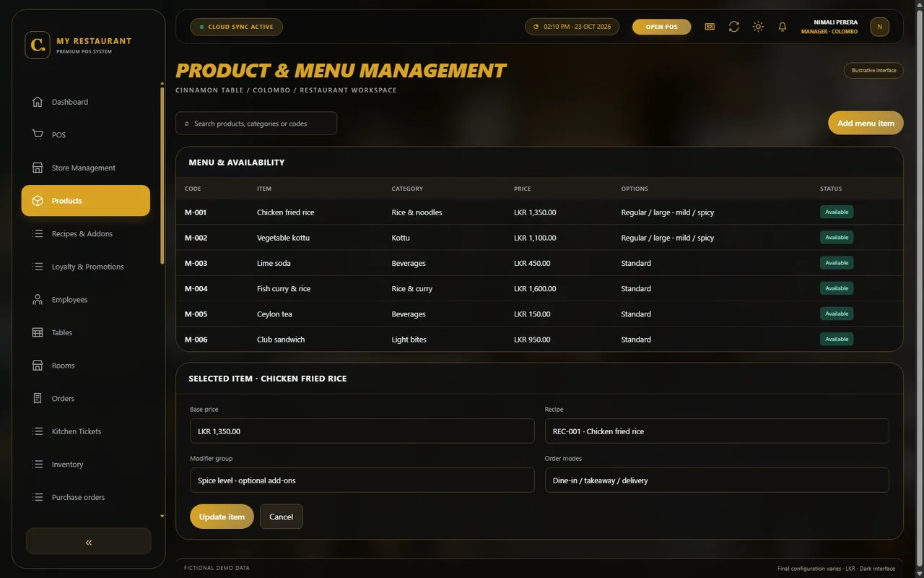Click the Available badge for Club sandwich

coord(837,339)
